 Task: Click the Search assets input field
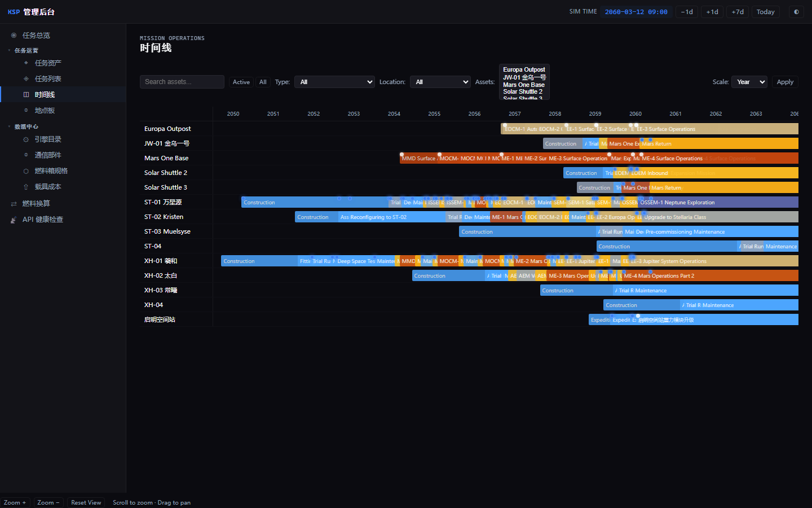coord(182,82)
